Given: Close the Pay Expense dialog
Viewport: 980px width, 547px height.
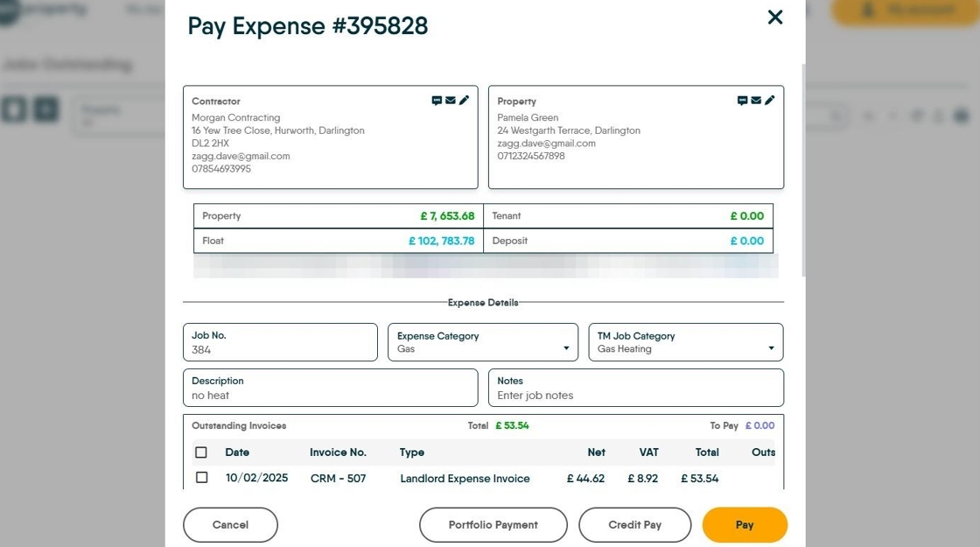Looking at the screenshot, I should tap(774, 18).
